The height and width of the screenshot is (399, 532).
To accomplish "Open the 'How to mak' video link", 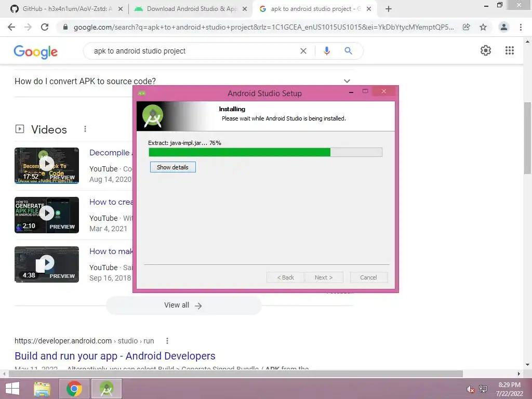I will 111,251.
